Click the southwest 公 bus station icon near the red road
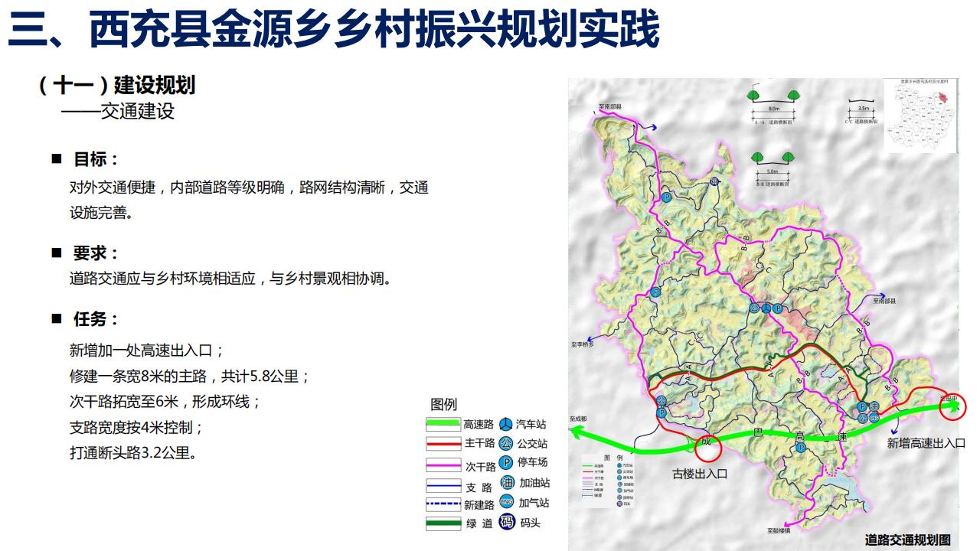 click(661, 401)
